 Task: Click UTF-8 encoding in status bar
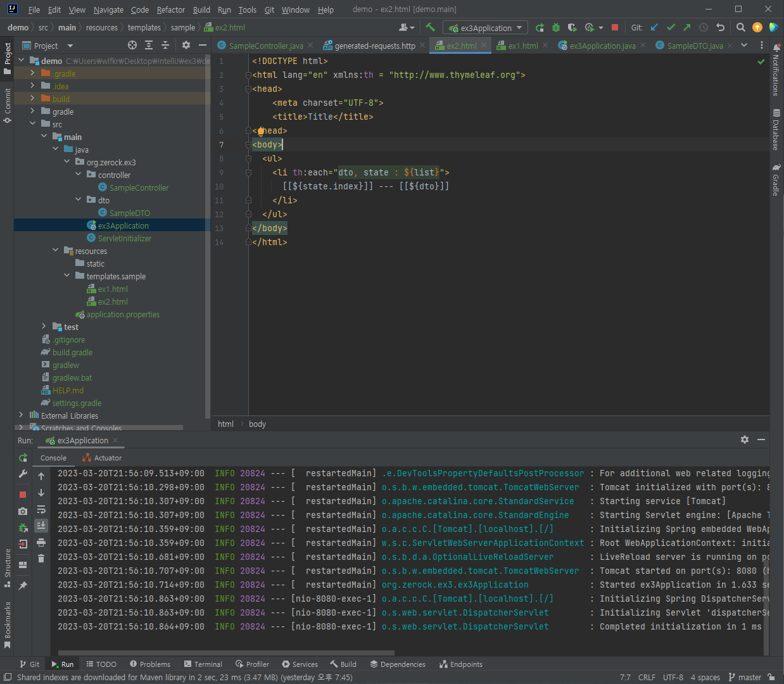(673, 677)
